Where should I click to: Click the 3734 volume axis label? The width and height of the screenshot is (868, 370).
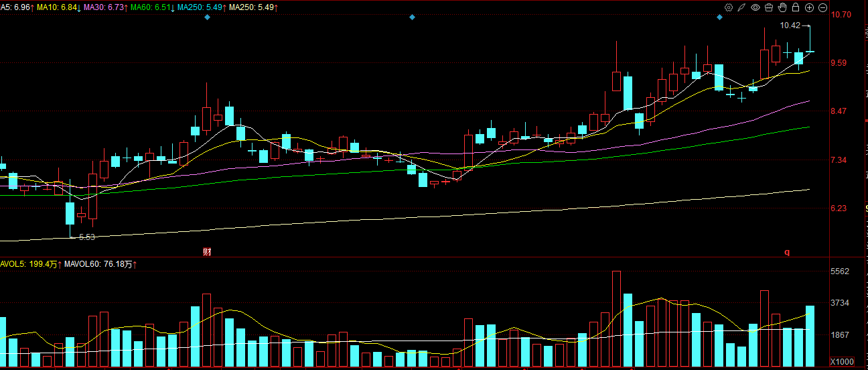click(840, 303)
